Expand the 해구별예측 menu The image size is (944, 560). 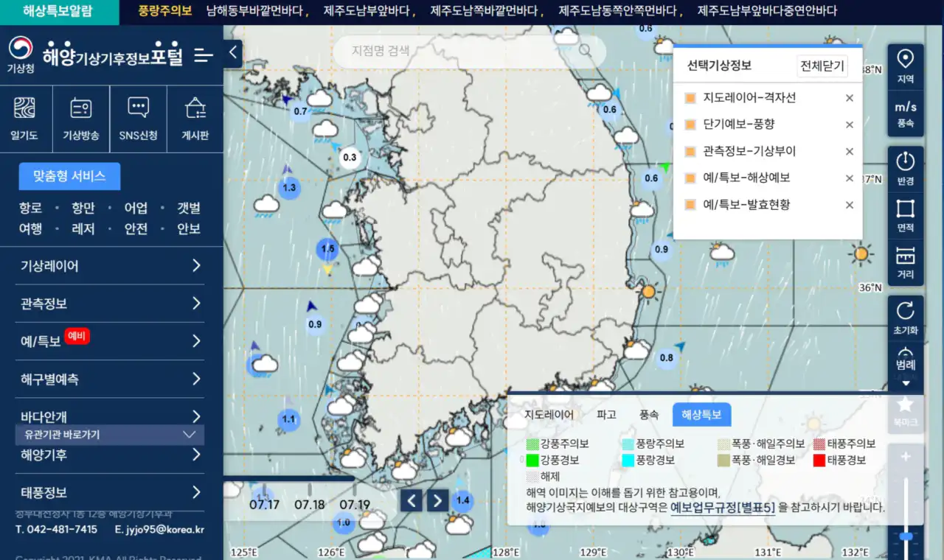[x=110, y=379]
